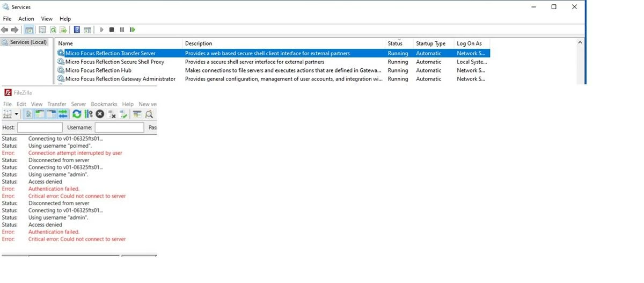Go back with the Services toolbar back arrow
The width and height of the screenshot is (644, 283).
click(x=5, y=30)
